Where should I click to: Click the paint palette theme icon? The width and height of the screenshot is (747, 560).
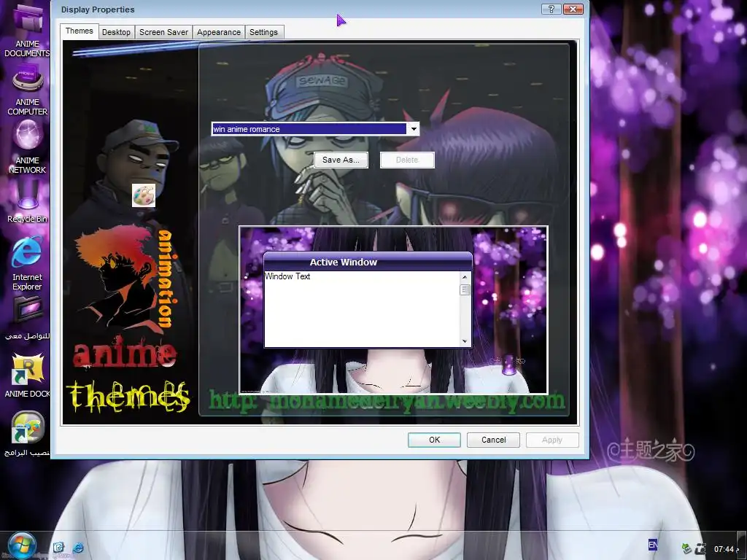[144, 195]
